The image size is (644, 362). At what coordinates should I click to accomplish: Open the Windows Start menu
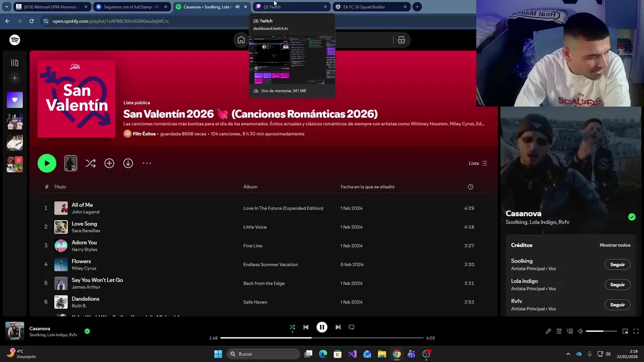tap(218, 354)
